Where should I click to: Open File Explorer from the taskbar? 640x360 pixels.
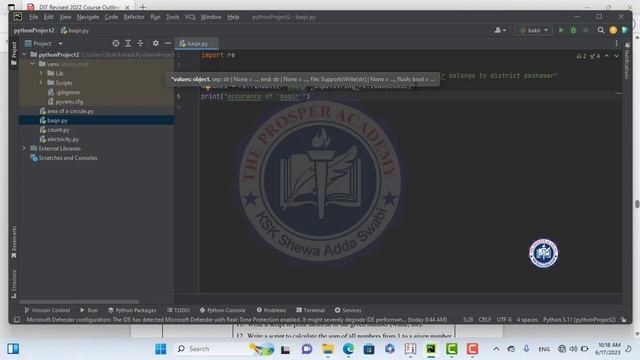pyautogui.click(x=327, y=349)
